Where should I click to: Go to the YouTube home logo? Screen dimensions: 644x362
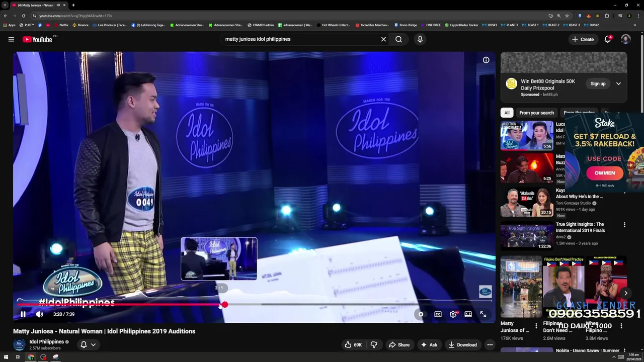click(37, 39)
